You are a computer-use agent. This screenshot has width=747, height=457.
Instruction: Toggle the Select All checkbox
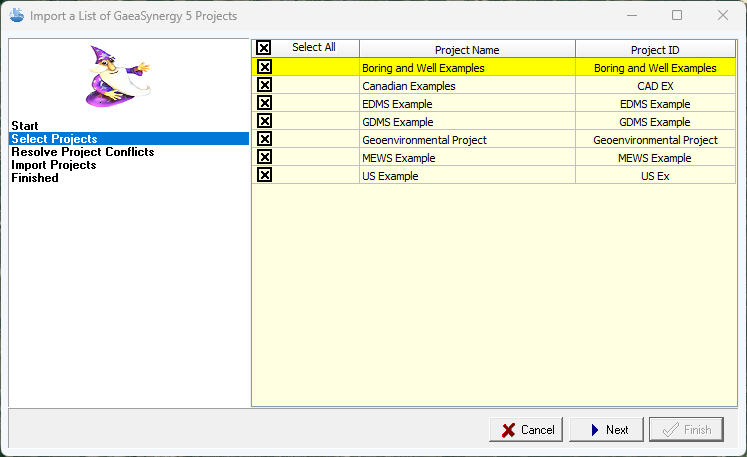click(263, 48)
